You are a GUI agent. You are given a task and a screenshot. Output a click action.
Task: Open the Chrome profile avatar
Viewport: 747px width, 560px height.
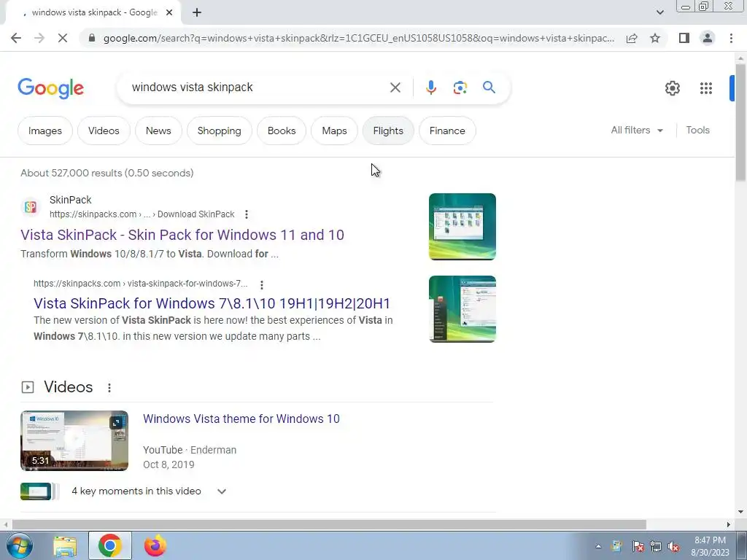pos(708,38)
